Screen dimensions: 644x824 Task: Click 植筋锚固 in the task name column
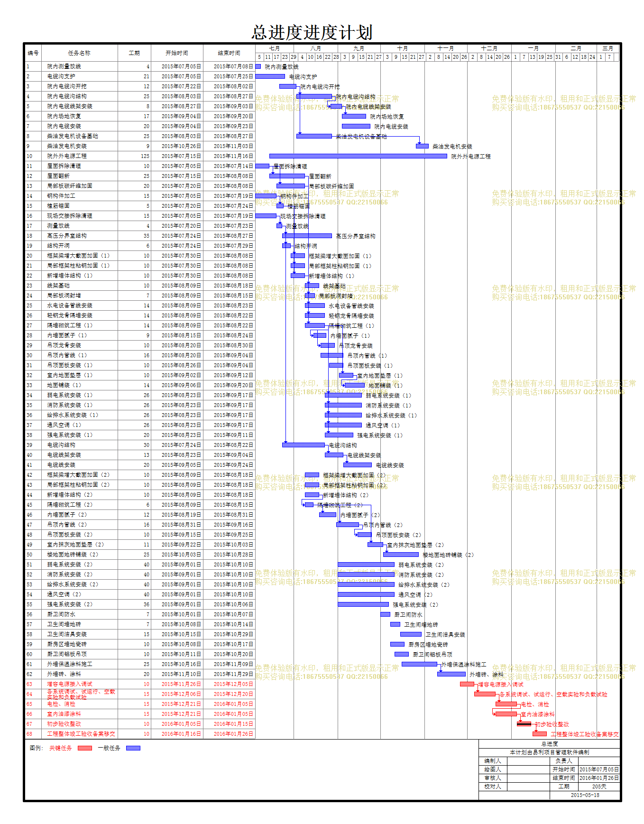tap(58, 206)
